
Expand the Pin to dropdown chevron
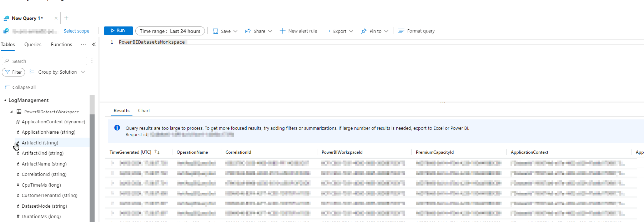point(386,31)
